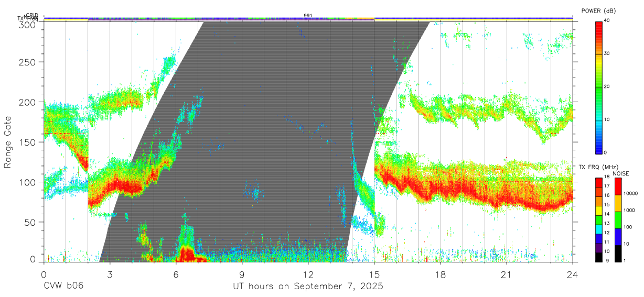
Task: Click the "POWER (dB)" legend title
Action: pos(599,10)
